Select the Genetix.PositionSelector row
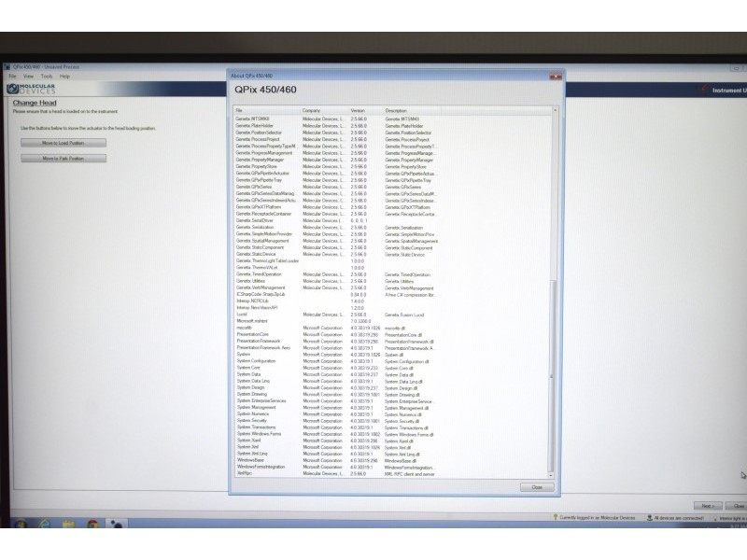Image resolution: width=747 pixels, height=560 pixels. click(336, 133)
